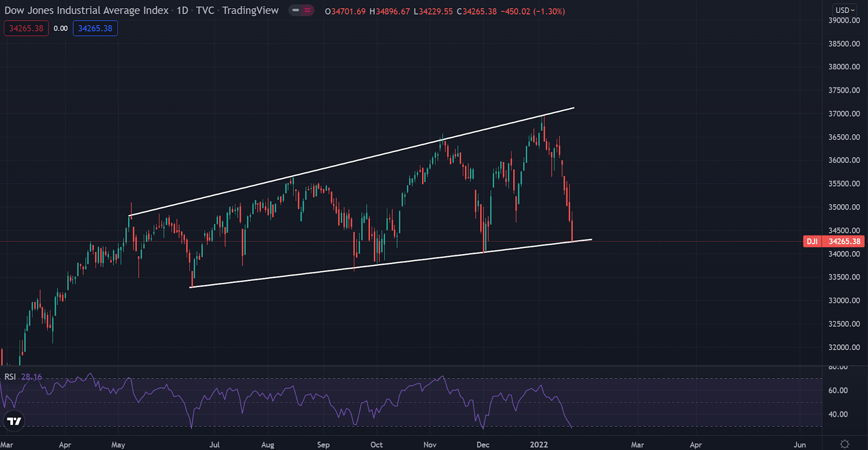
Task: Click the TVC exchange label
Action: 205,10
